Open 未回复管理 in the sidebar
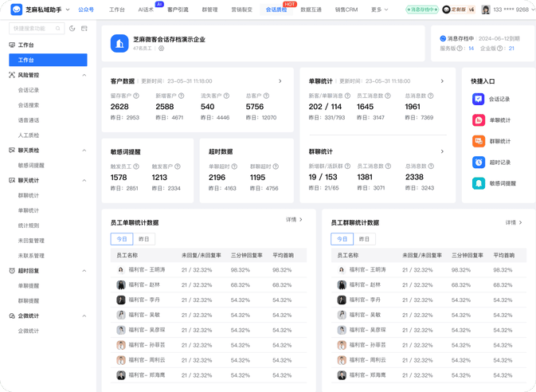This screenshot has width=536, height=392. (x=31, y=241)
